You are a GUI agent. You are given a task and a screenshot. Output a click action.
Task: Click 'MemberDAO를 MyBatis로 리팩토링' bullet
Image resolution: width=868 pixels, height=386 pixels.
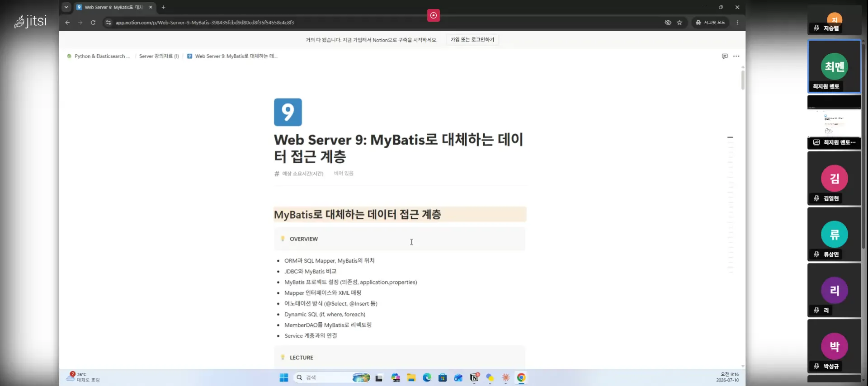(x=328, y=325)
